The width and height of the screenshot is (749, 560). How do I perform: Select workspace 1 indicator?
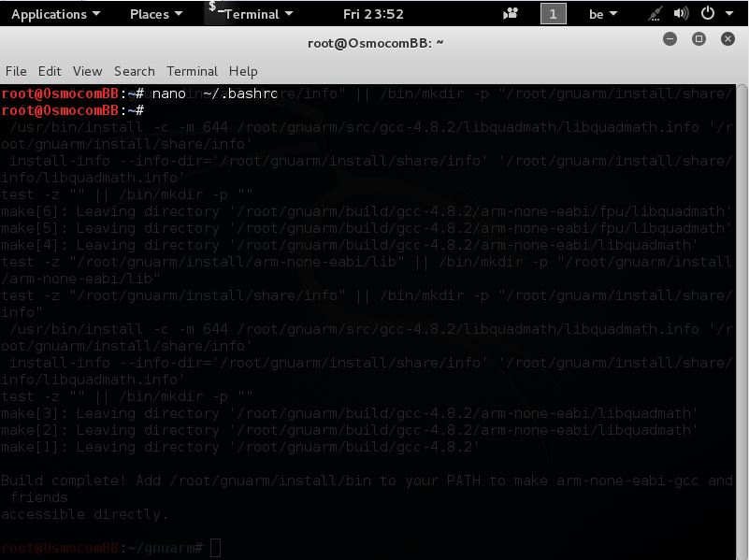click(554, 14)
